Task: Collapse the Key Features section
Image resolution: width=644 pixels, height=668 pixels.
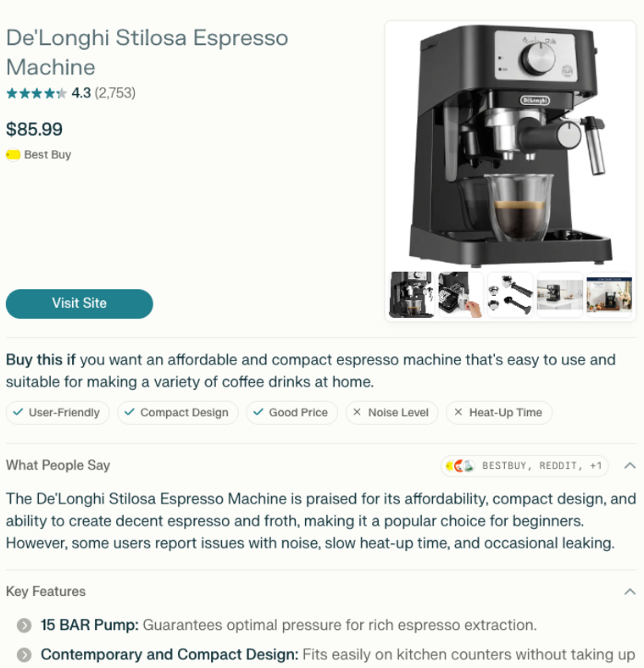Action: pos(630,592)
